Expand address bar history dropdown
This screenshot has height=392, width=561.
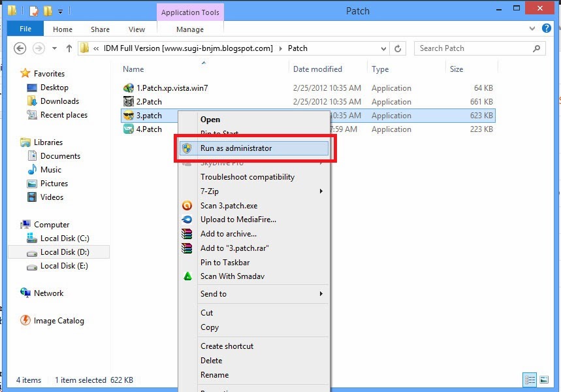tap(383, 48)
